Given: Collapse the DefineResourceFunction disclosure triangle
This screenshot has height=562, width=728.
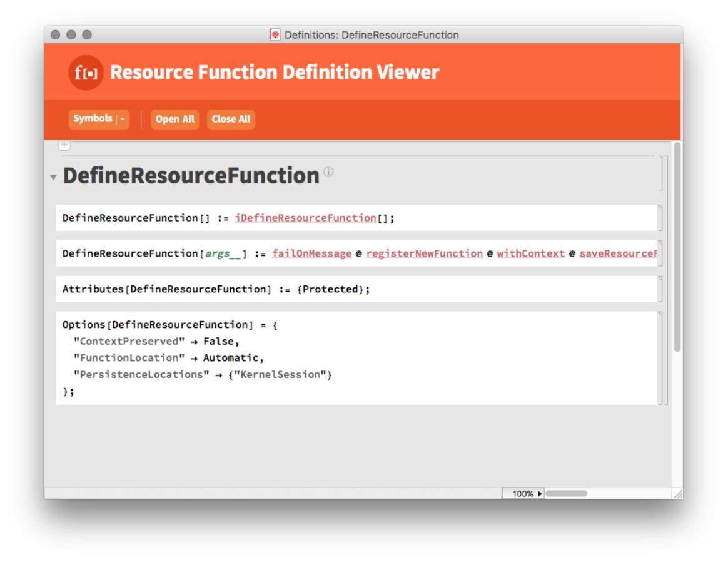Looking at the screenshot, I should [x=53, y=177].
